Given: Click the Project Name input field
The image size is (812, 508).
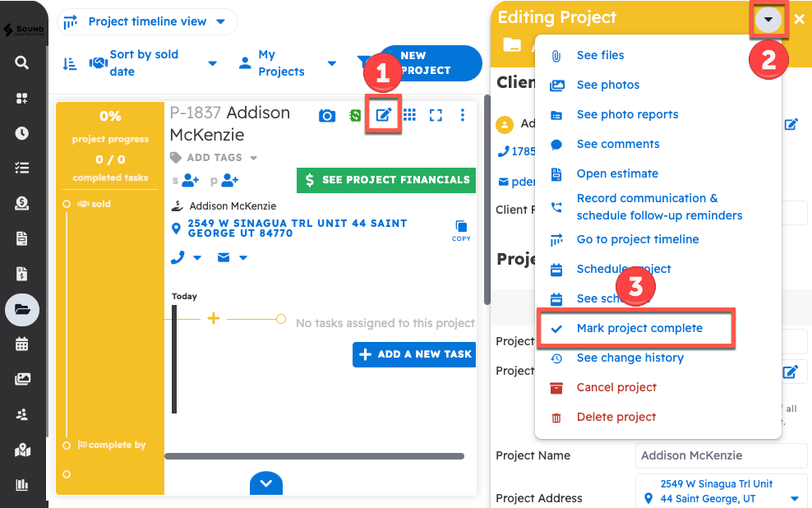Looking at the screenshot, I should pyautogui.click(x=721, y=455).
